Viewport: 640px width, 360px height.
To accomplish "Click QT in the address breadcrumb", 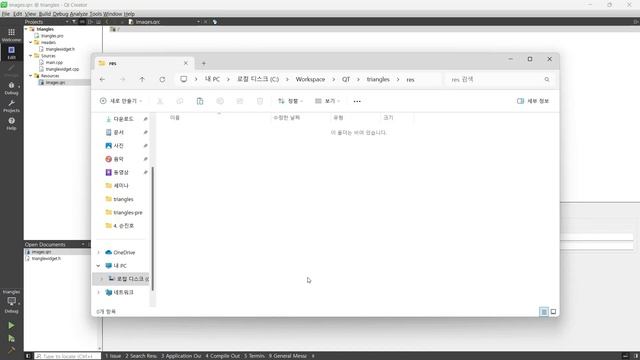I will click(x=346, y=80).
